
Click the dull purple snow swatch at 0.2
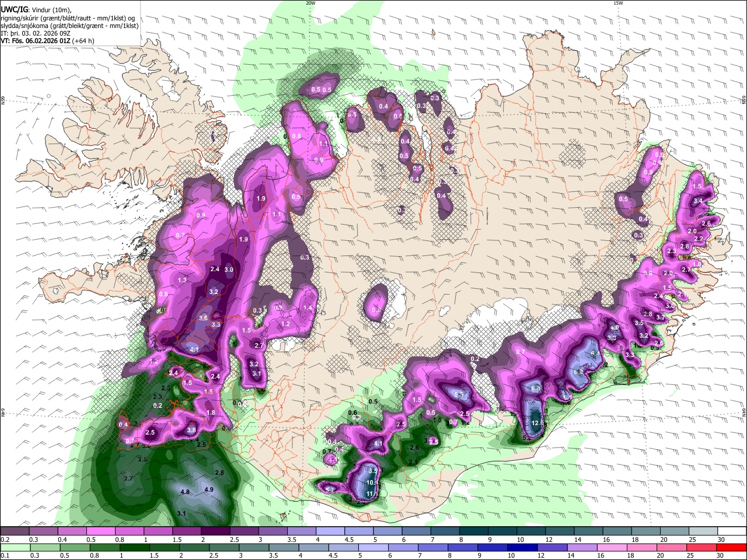click(15, 531)
